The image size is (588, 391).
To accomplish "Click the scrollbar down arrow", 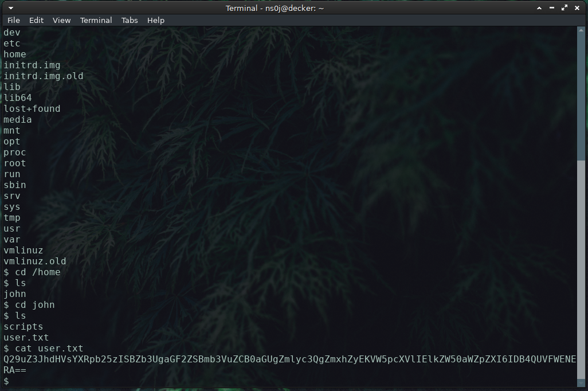I will click(x=581, y=383).
